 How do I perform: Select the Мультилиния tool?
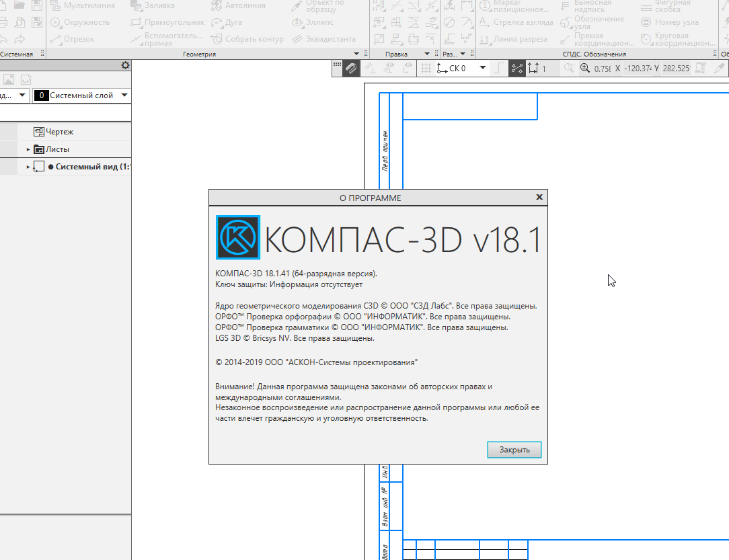point(82,5)
